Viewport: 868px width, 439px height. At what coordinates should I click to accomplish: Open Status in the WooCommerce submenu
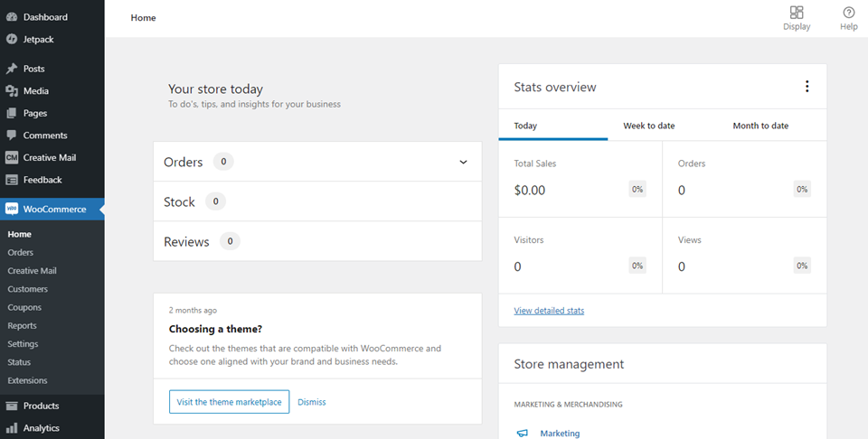[x=19, y=362]
